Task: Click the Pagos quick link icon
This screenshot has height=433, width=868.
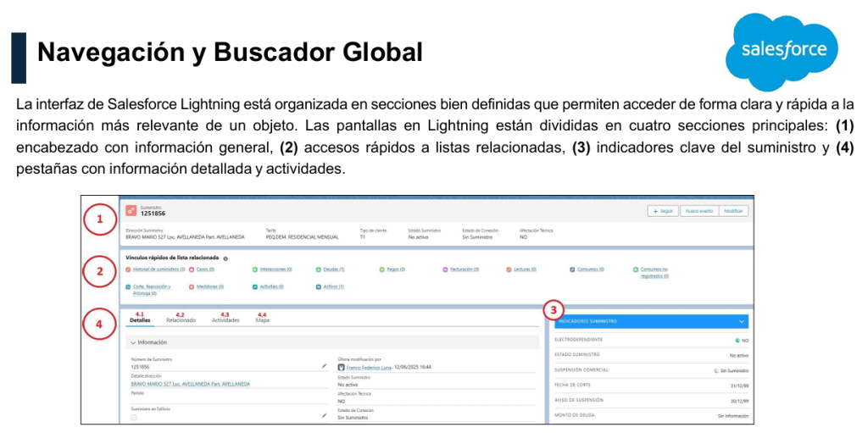Action: (x=382, y=269)
